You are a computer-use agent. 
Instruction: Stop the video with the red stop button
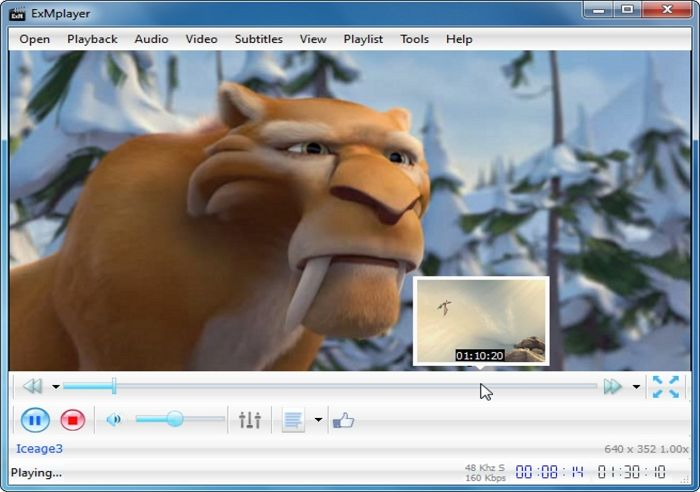tap(72, 420)
